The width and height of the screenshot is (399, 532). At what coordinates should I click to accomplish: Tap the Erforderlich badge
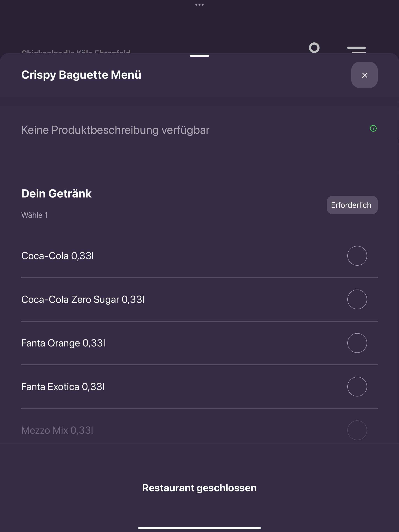click(352, 205)
